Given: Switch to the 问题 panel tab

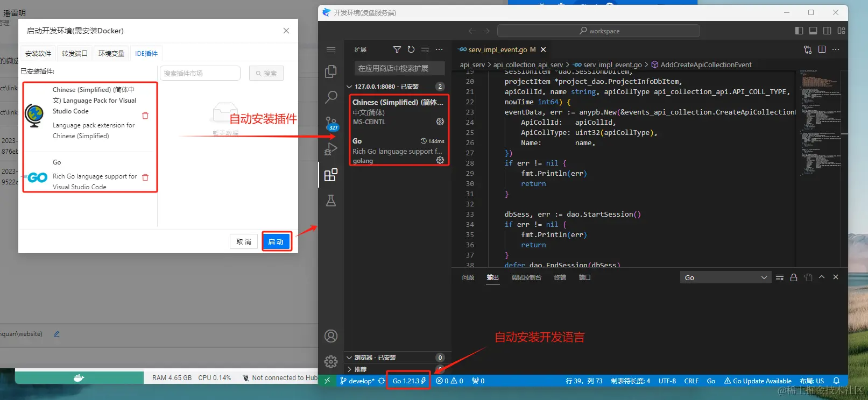Looking at the screenshot, I should 468,277.
